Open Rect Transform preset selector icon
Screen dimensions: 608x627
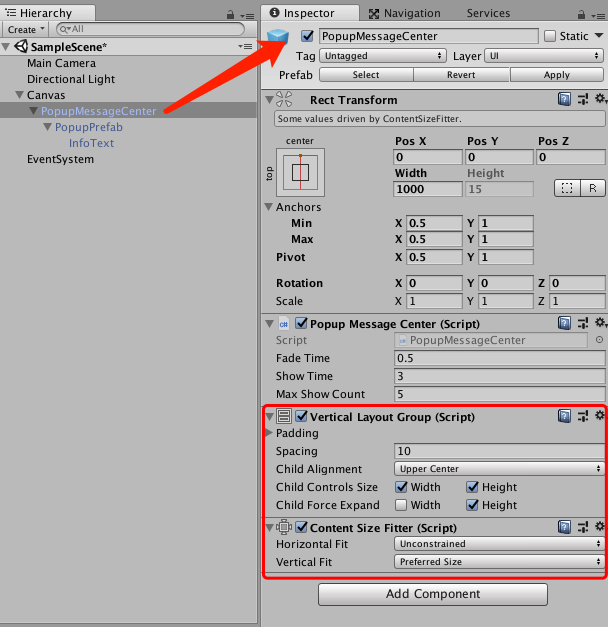click(583, 99)
